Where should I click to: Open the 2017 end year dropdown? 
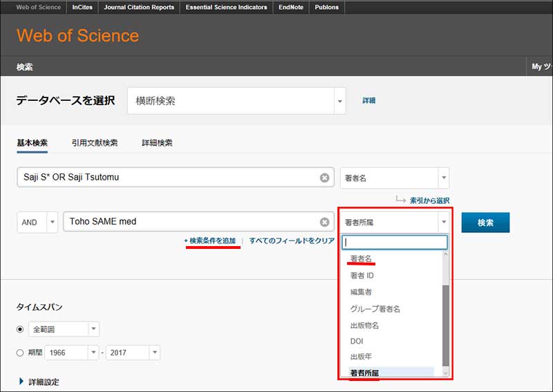(133, 353)
